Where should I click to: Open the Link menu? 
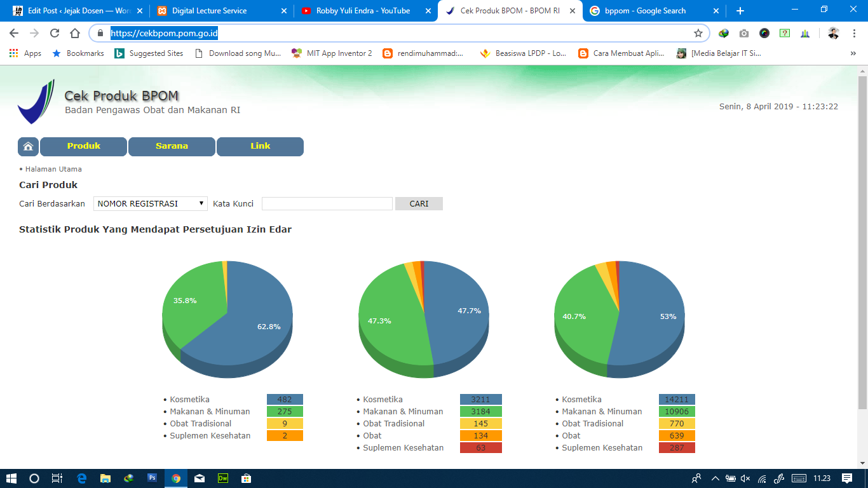tap(260, 146)
